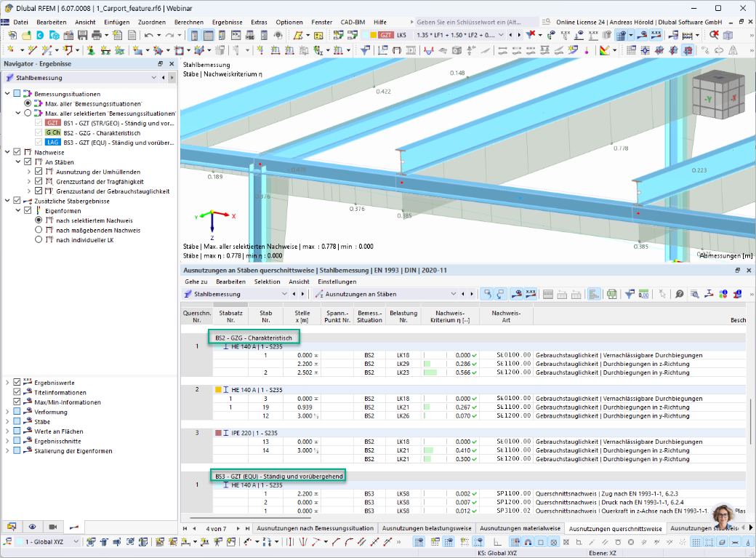Expand the 'Grenzzustand der Gebrauchstauglichkeit' node
The image size is (756, 558).
pyautogui.click(x=29, y=191)
